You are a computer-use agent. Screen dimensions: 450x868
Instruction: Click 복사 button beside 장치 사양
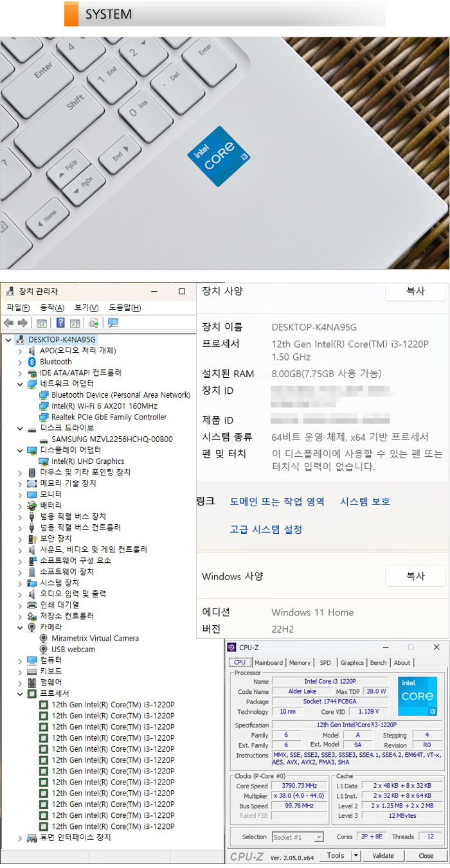click(x=415, y=291)
